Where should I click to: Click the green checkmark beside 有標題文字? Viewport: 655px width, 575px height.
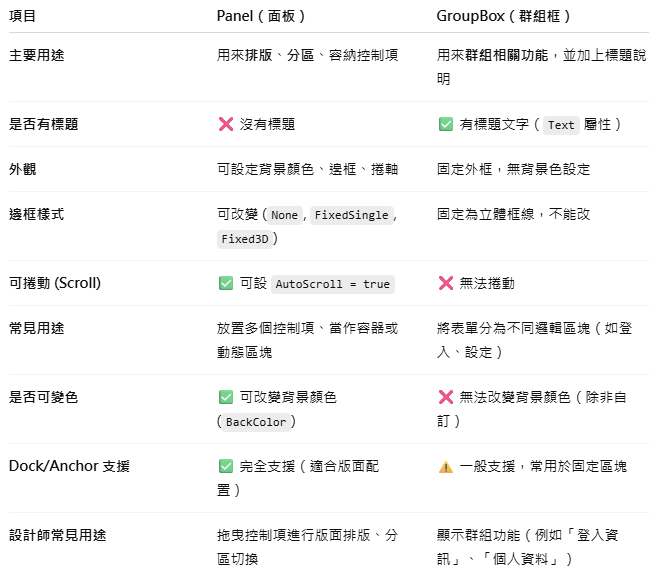(x=446, y=124)
